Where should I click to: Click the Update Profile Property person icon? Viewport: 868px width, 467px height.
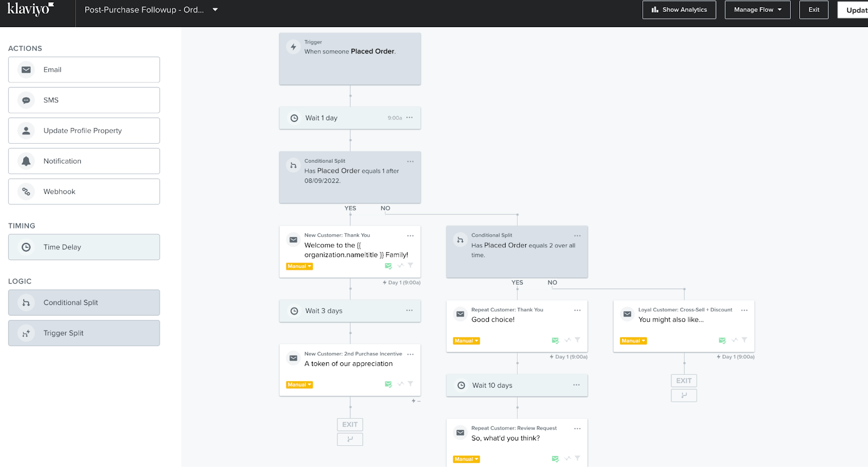[26, 131]
